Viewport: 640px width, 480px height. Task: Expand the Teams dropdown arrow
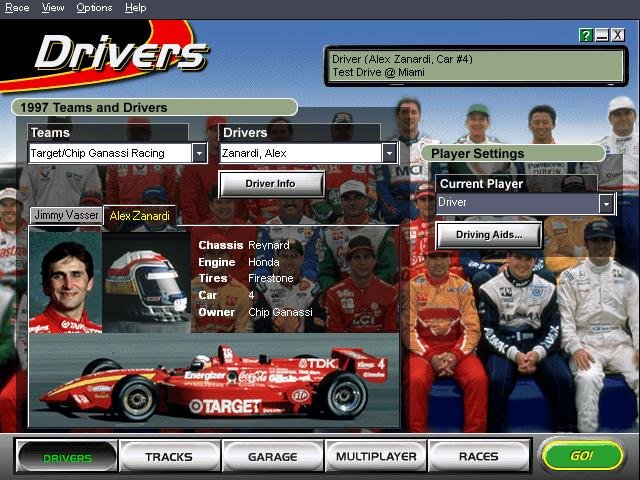coord(199,153)
